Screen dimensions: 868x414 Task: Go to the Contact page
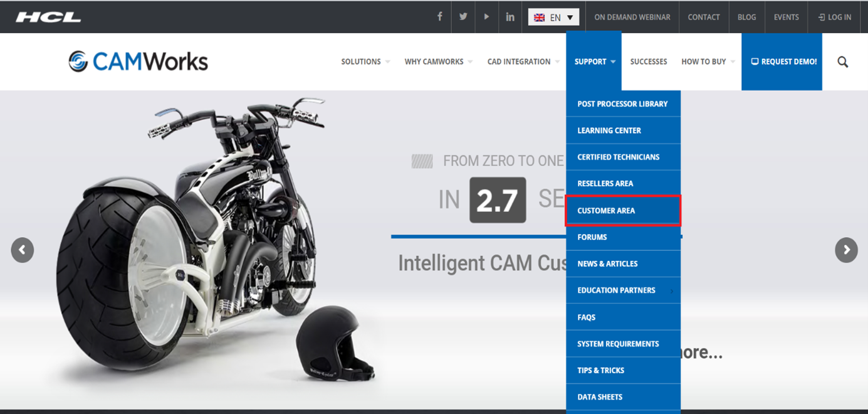click(x=704, y=17)
